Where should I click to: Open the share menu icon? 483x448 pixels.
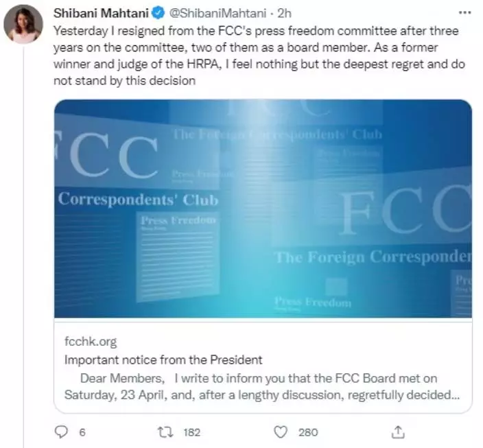coord(398,432)
